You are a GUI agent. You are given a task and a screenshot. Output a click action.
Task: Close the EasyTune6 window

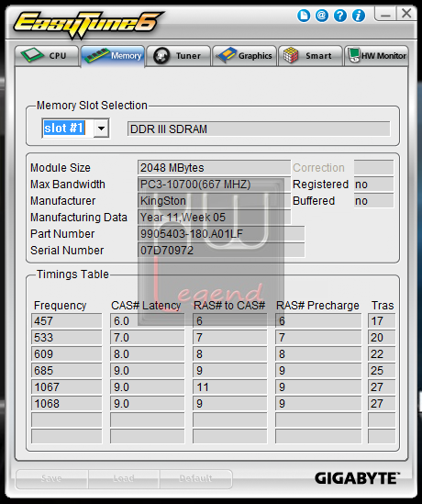click(406, 14)
